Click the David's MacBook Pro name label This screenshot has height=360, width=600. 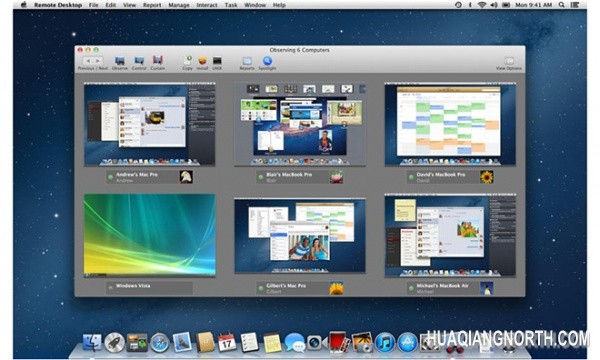coord(440,174)
